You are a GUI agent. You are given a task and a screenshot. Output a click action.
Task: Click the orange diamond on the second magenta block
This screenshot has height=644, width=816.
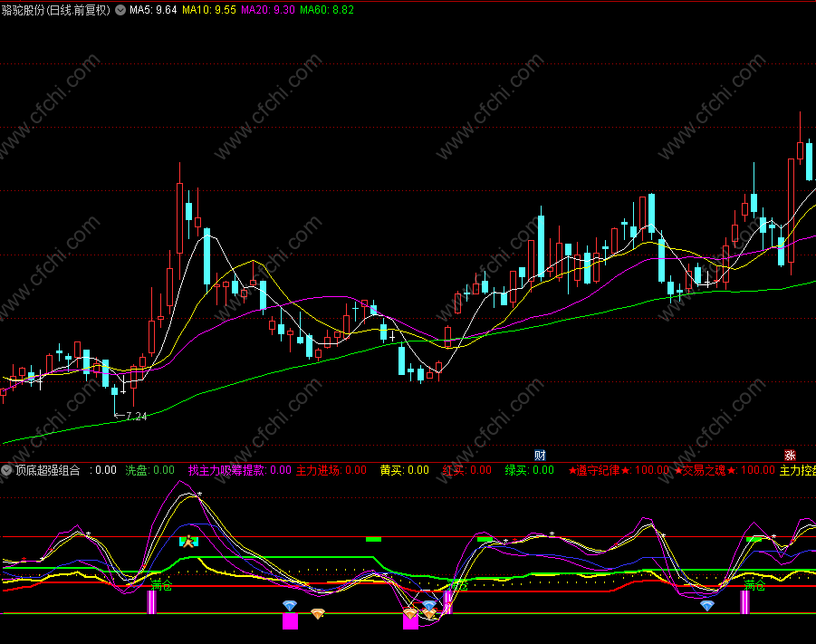[x=410, y=614]
